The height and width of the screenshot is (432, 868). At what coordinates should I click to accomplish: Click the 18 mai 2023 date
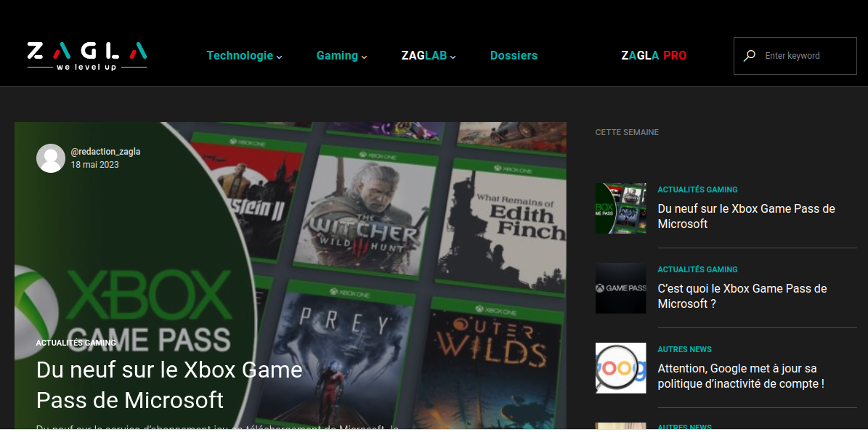tap(94, 164)
